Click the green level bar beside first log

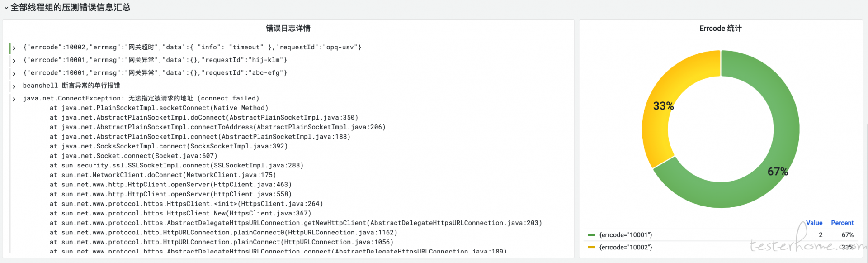pos(9,48)
